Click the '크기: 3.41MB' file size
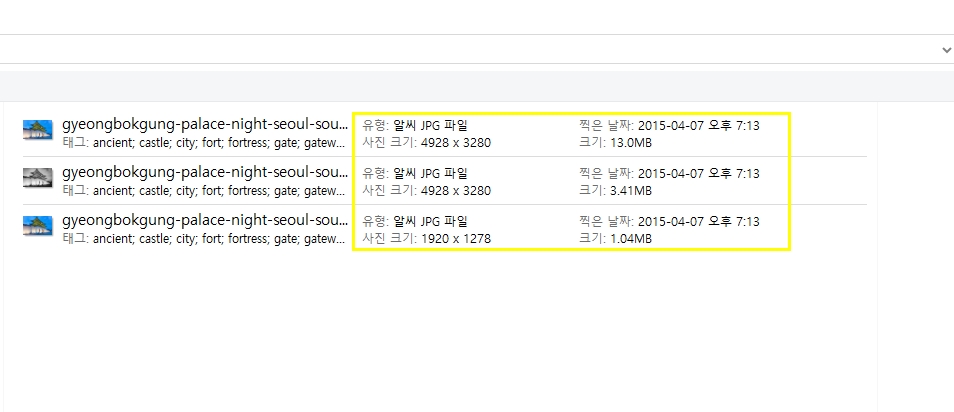The width and height of the screenshot is (954, 412). [x=616, y=191]
